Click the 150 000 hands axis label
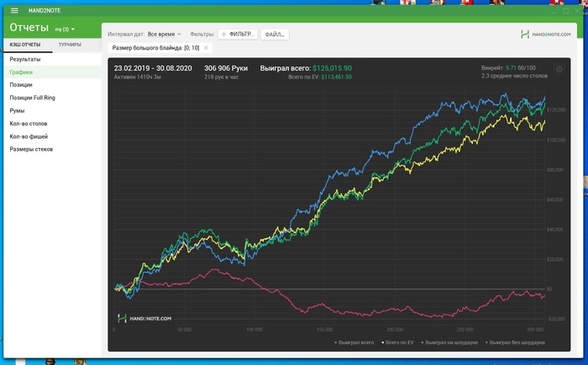 324,330
